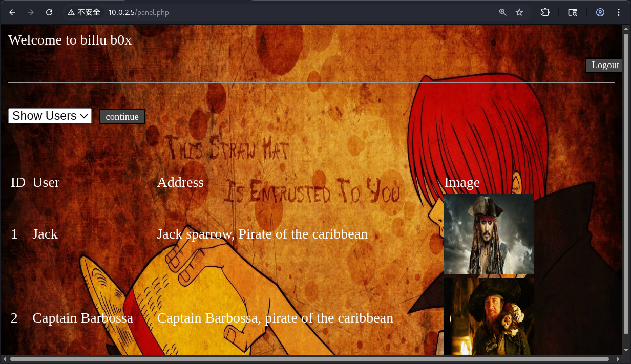Open the three-dot browser menu

click(x=619, y=12)
